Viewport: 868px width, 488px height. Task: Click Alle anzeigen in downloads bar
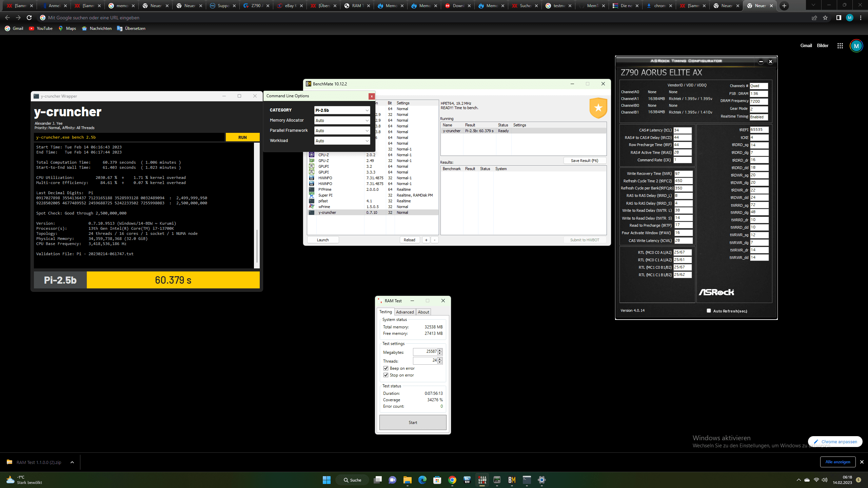click(838, 462)
